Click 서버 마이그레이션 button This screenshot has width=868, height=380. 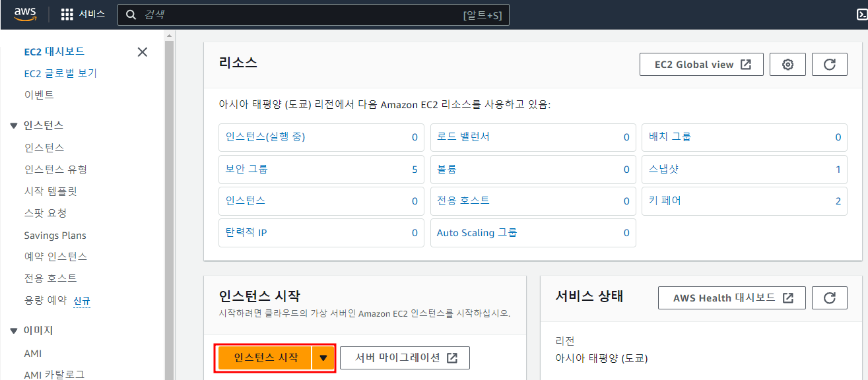click(x=405, y=358)
